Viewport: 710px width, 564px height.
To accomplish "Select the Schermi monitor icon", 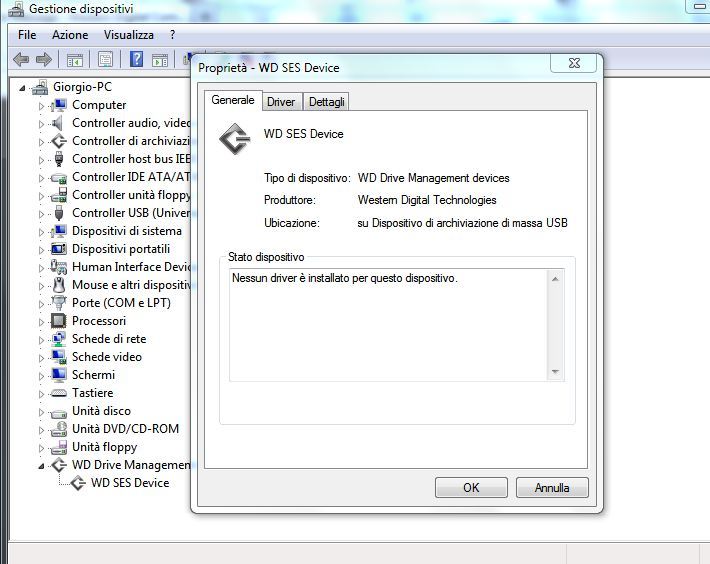I will [x=59, y=375].
